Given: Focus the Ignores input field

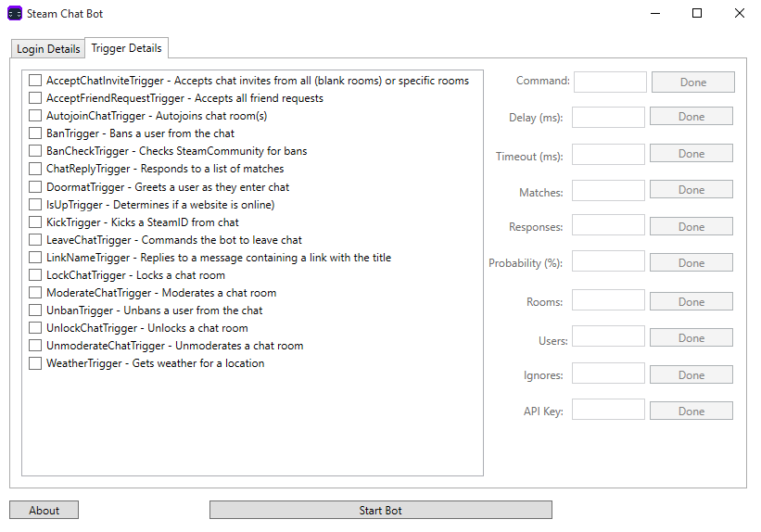Looking at the screenshot, I should tap(608, 374).
